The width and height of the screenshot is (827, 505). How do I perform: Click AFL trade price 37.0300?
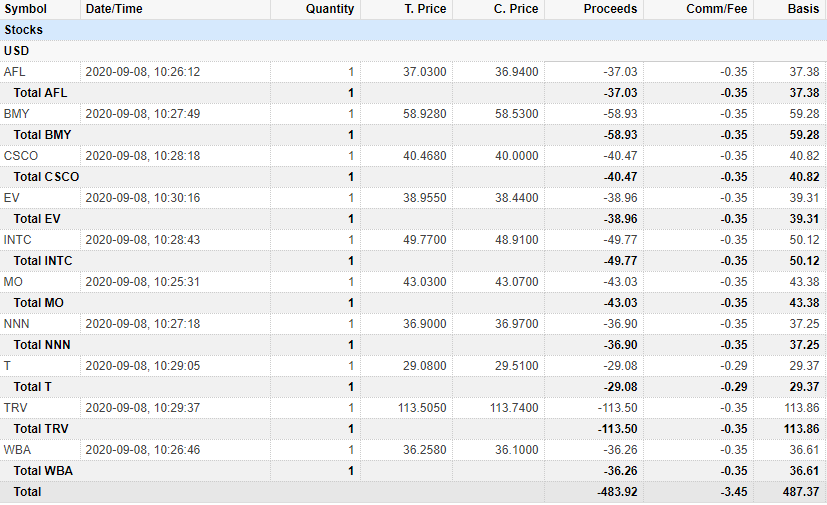pos(425,72)
